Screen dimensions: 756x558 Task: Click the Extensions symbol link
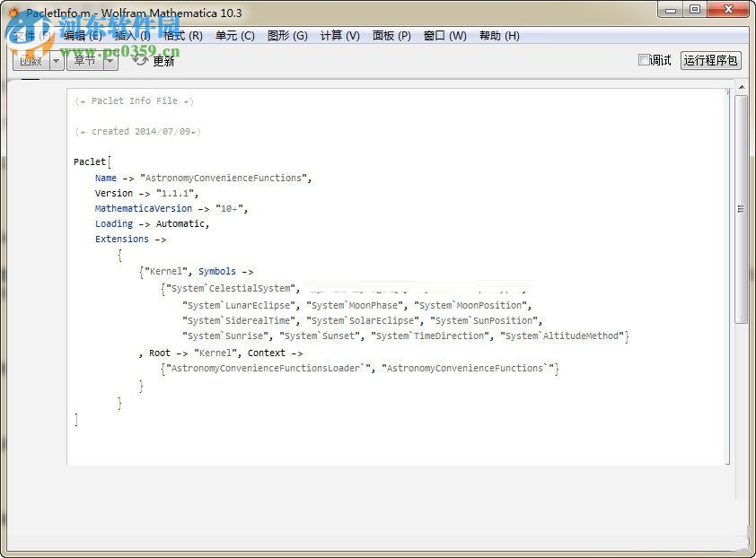[121, 239]
